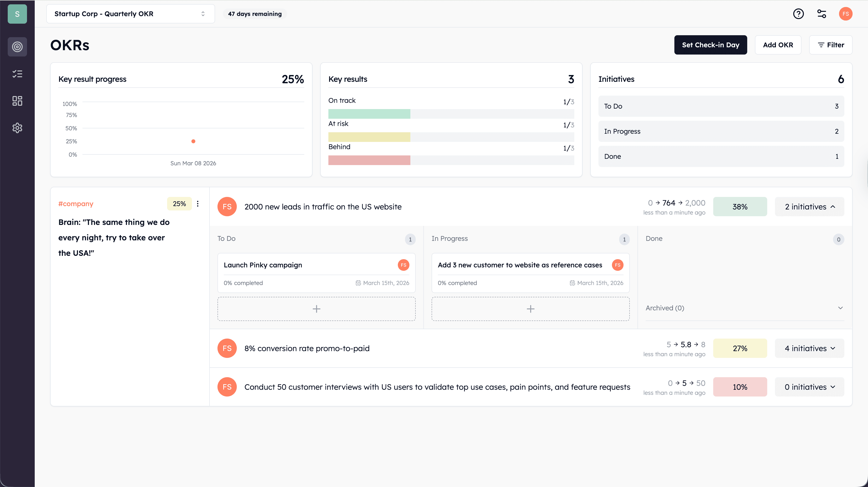Open the Startup Corp - Quarterly OKR selector
This screenshot has width=868, height=487.
tap(130, 14)
